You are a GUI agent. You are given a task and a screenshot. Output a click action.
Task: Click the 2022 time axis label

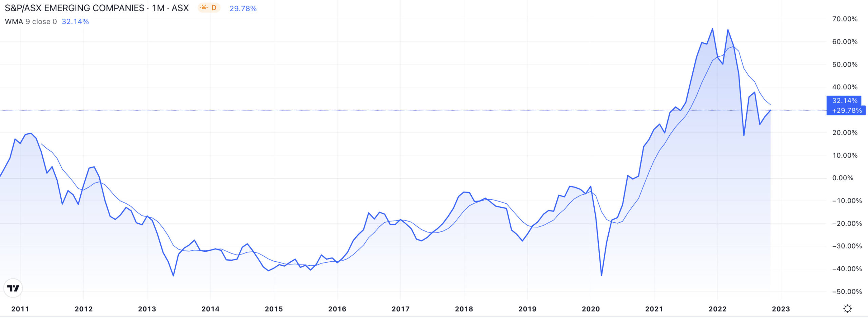(718, 309)
